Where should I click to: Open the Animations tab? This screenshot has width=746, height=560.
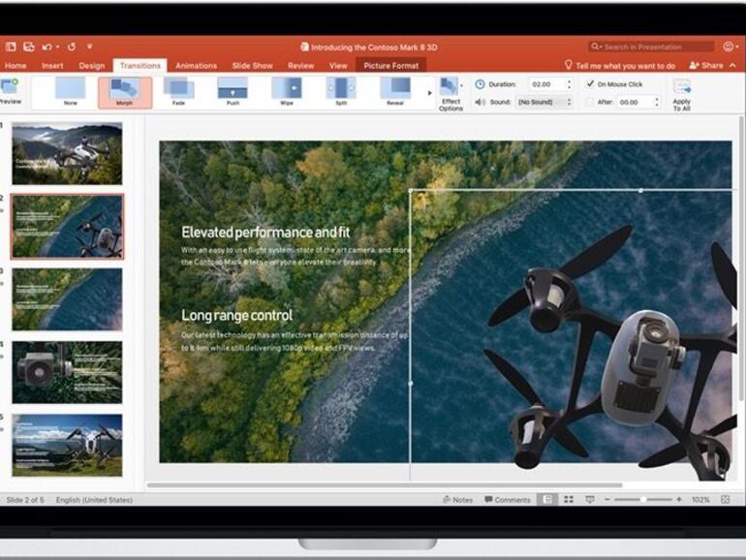196,66
